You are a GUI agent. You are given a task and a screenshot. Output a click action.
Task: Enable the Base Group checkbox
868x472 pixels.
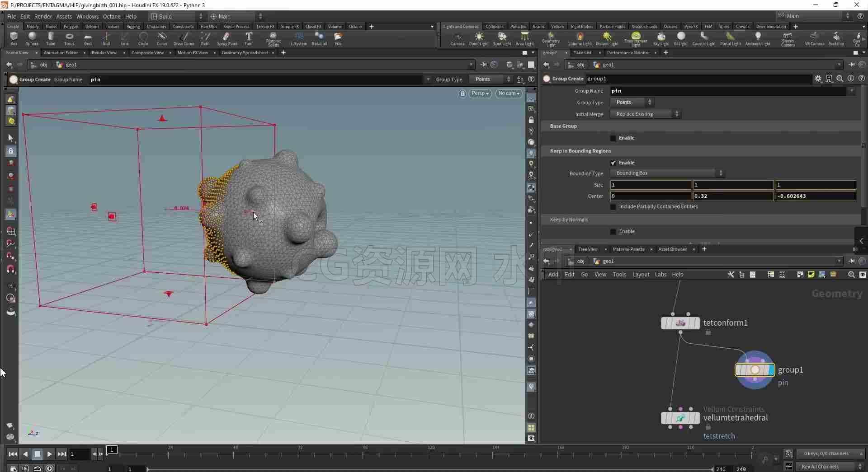pos(613,138)
